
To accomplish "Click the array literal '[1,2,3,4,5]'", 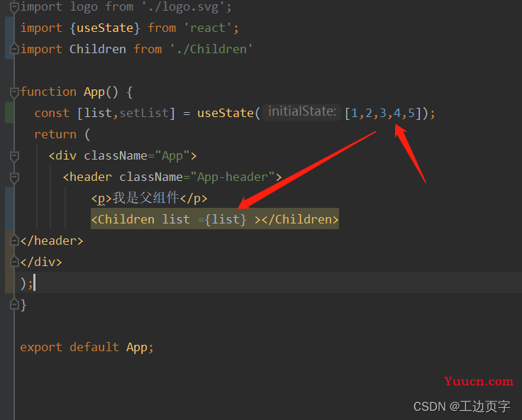I will [x=383, y=114].
